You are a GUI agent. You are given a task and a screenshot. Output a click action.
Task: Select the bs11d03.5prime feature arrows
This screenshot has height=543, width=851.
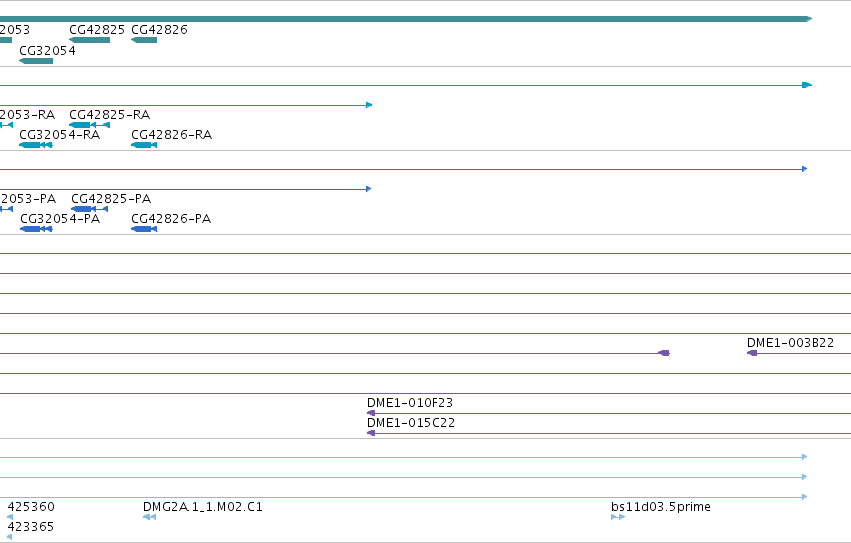click(x=618, y=517)
